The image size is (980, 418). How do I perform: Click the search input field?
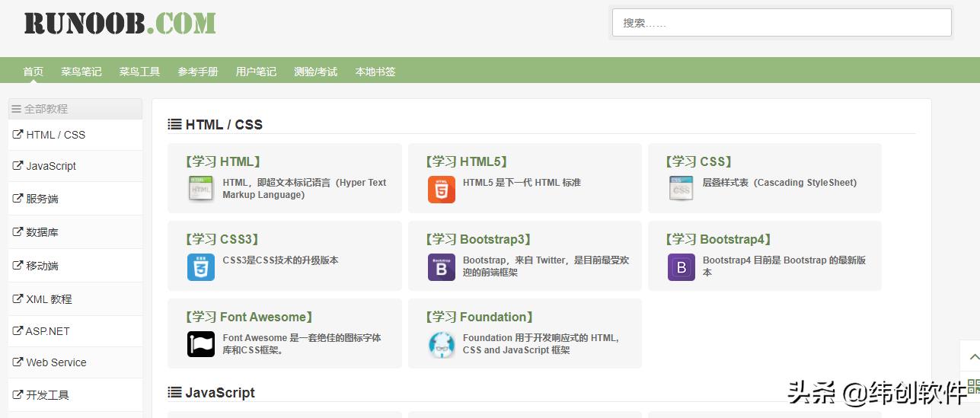(782, 23)
